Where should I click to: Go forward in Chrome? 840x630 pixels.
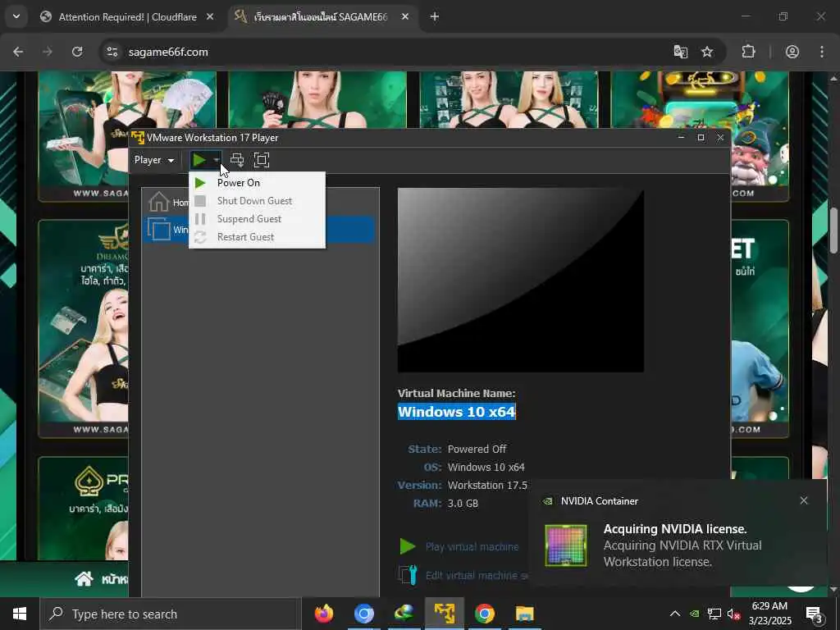pyautogui.click(x=48, y=52)
